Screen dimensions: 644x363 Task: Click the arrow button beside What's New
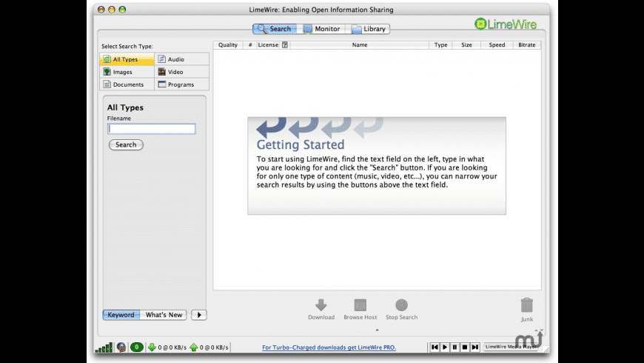[199, 315]
